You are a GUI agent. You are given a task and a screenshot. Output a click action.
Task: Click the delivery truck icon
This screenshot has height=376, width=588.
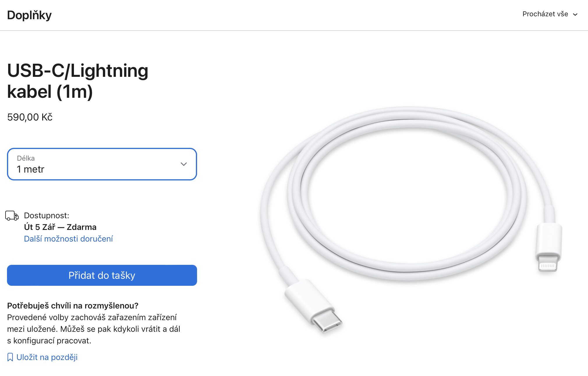click(12, 216)
